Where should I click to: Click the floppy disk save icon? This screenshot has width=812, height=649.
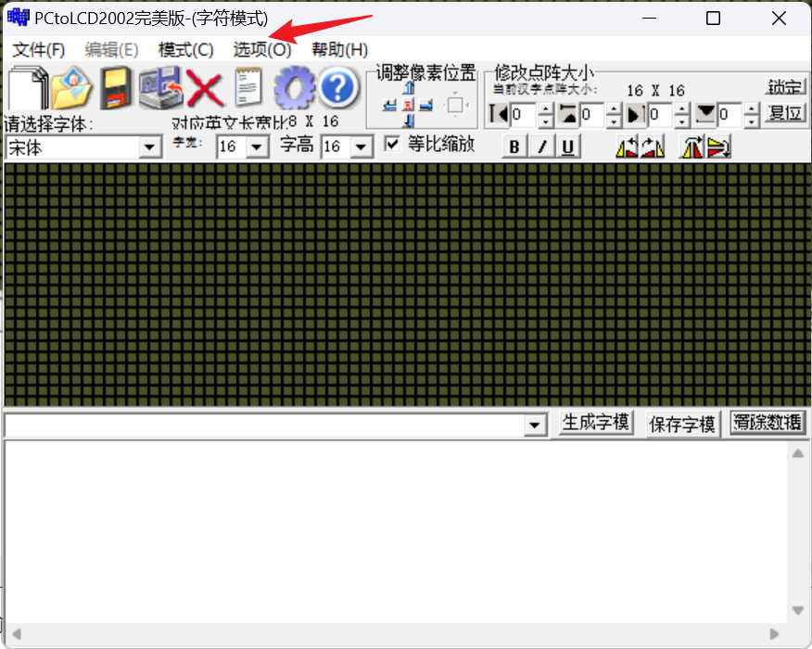pyautogui.click(x=115, y=88)
